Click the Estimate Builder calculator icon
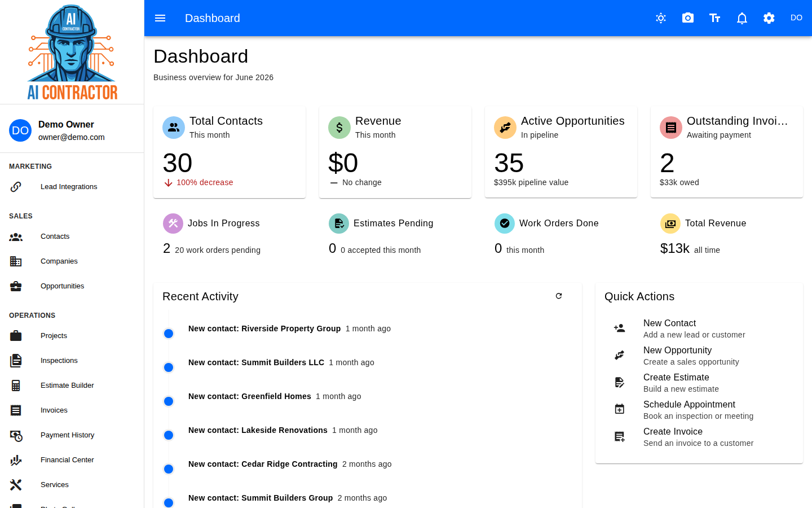This screenshot has height=508, width=812. [16, 386]
